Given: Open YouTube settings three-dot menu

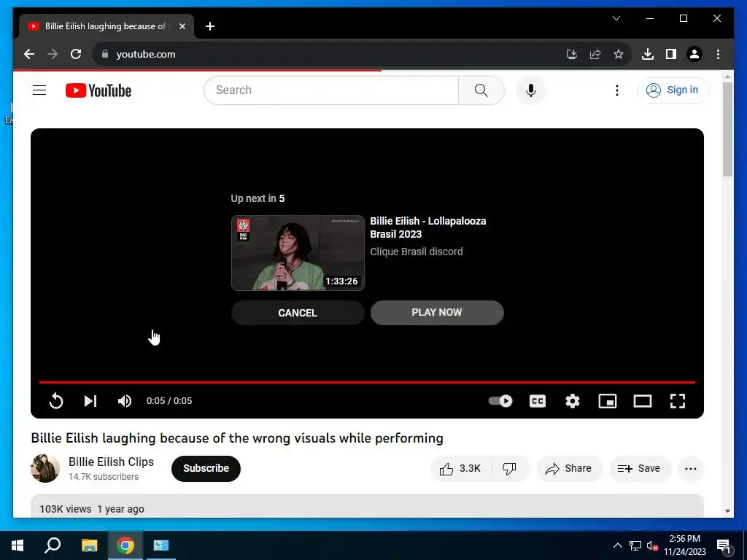Looking at the screenshot, I should click(x=617, y=90).
